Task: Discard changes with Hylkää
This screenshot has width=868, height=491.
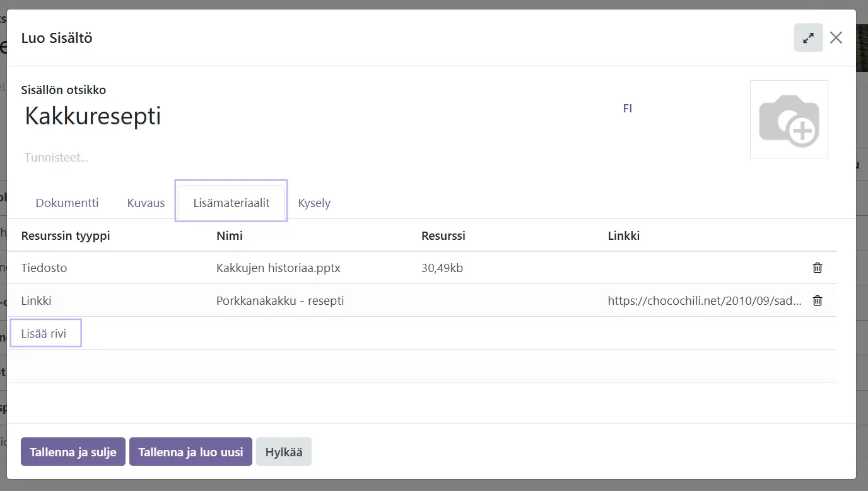Action: click(x=283, y=452)
